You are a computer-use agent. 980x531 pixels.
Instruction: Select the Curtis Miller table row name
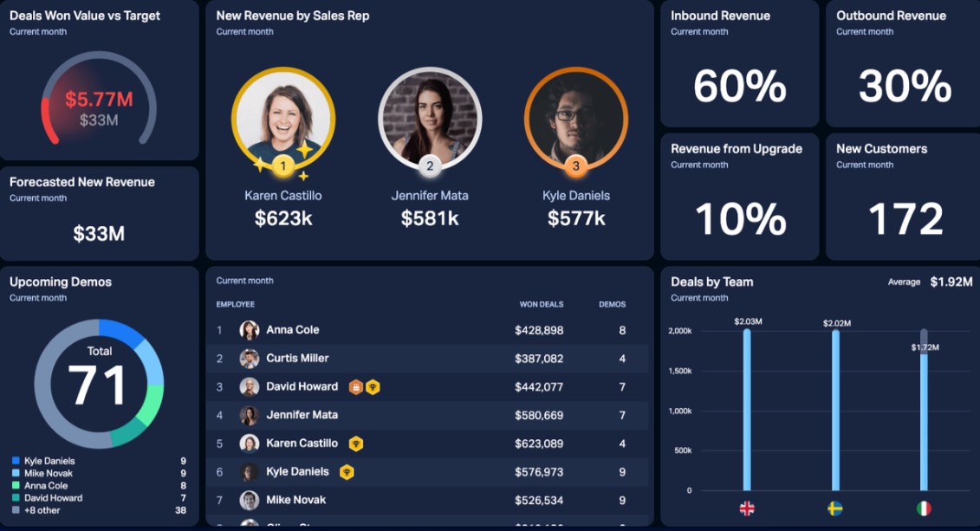pyautogui.click(x=297, y=359)
